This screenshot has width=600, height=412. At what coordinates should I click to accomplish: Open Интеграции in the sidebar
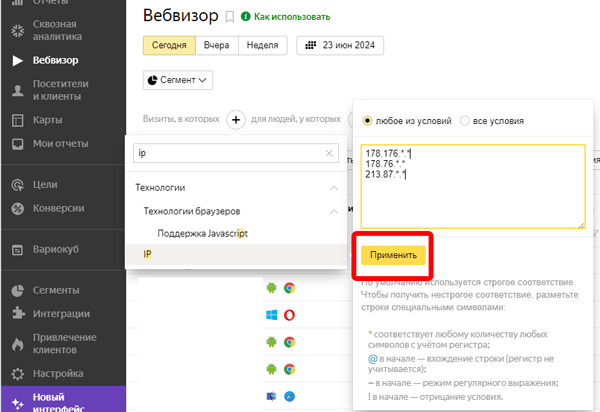(61, 314)
